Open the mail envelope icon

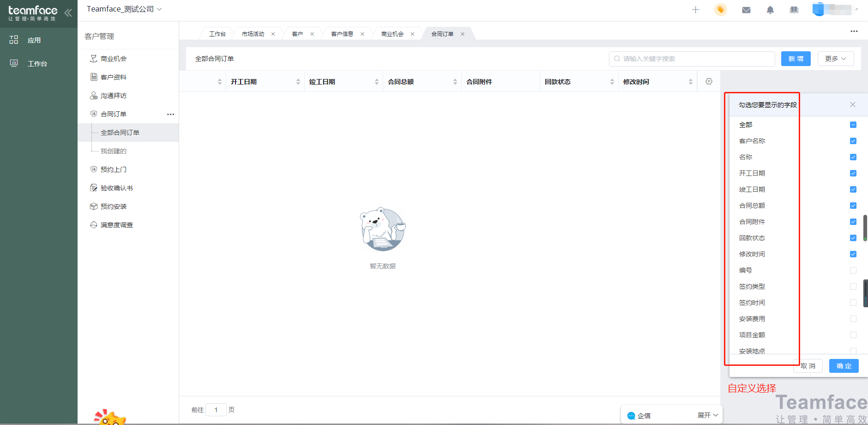pos(746,9)
